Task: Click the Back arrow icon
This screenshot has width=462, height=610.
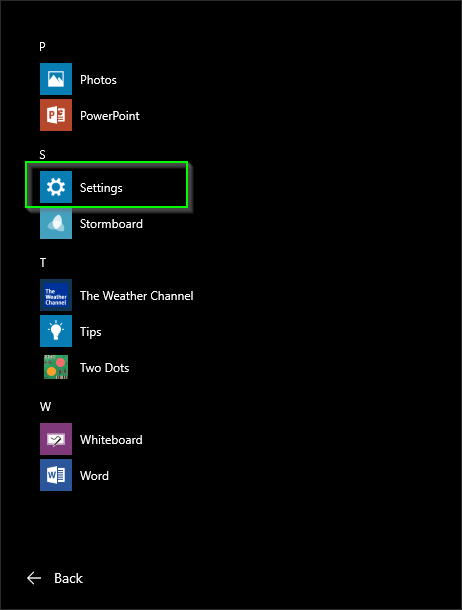Action: (x=34, y=578)
